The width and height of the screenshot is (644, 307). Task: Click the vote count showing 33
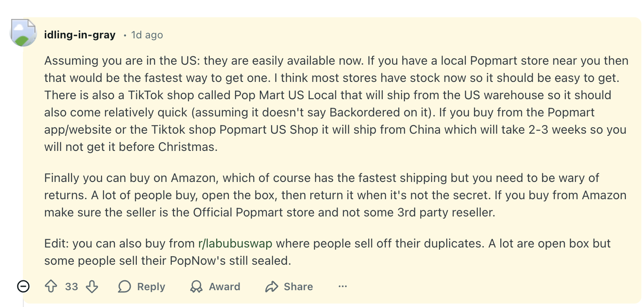72,287
